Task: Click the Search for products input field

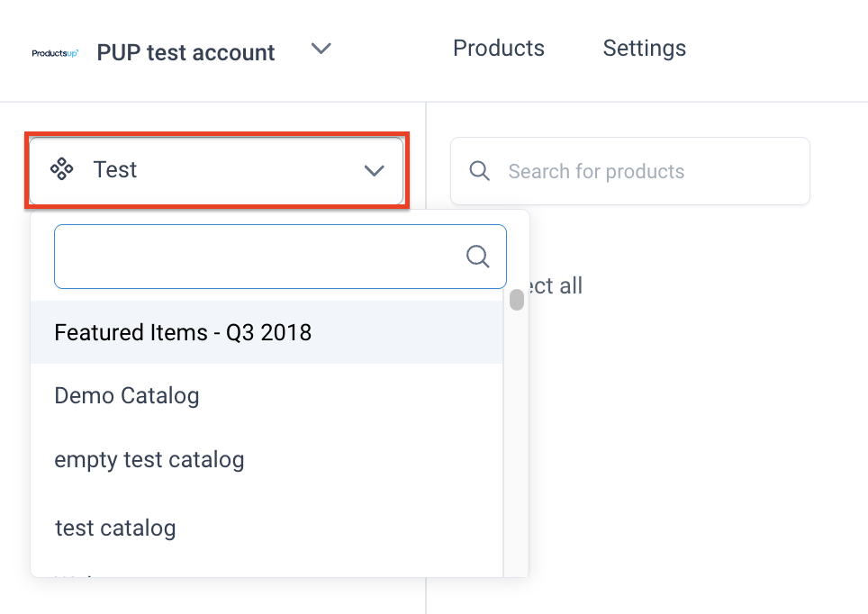Action: coord(630,171)
